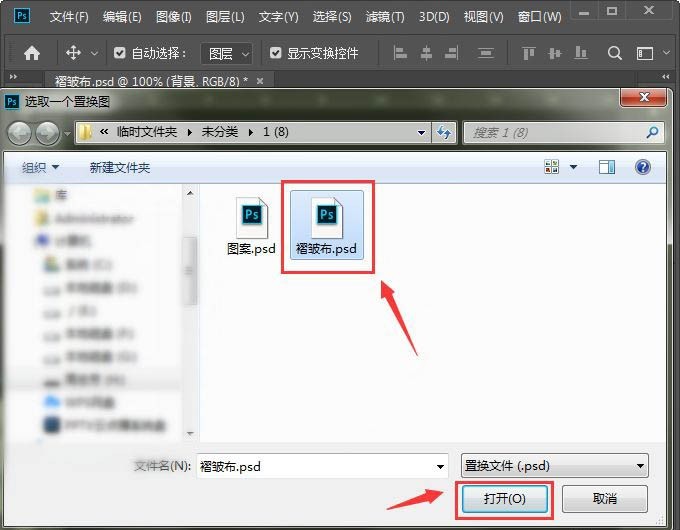The width and height of the screenshot is (680, 530).
Task: Select the 图案.psd file
Action: pyautogui.click(x=252, y=226)
